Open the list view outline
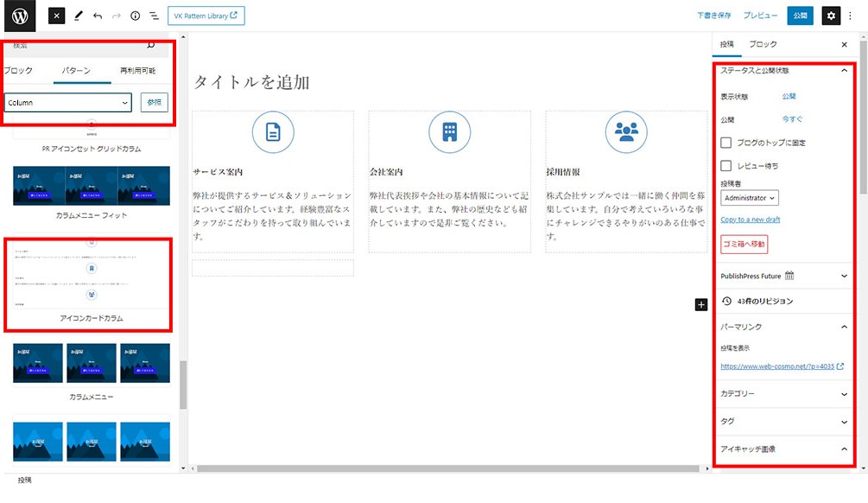The image size is (868, 503). coord(154,16)
